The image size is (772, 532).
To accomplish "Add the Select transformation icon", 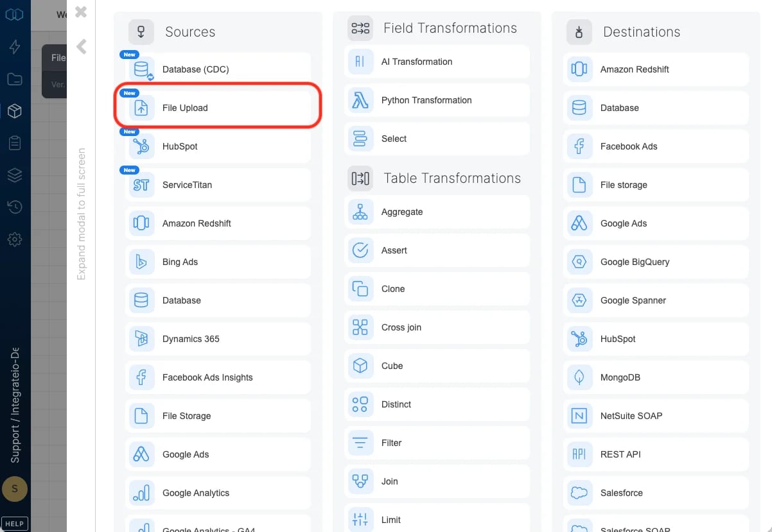I will click(360, 139).
